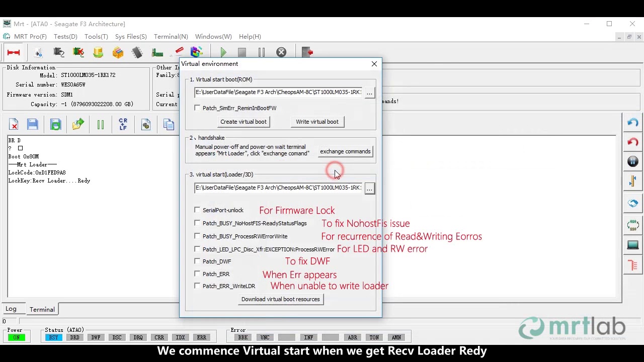Browse for ROM file in Virtual start boot section
The height and width of the screenshot is (362, 644).
369,93
